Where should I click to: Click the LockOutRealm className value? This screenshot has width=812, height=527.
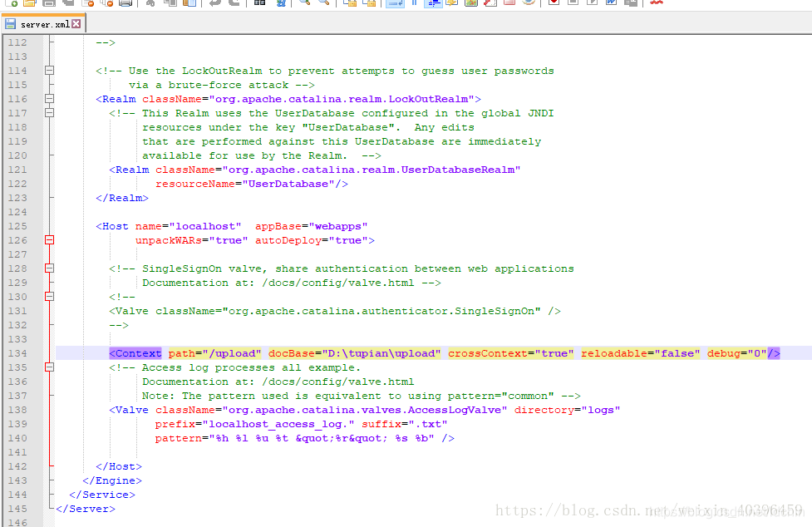click(x=342, y=99)
